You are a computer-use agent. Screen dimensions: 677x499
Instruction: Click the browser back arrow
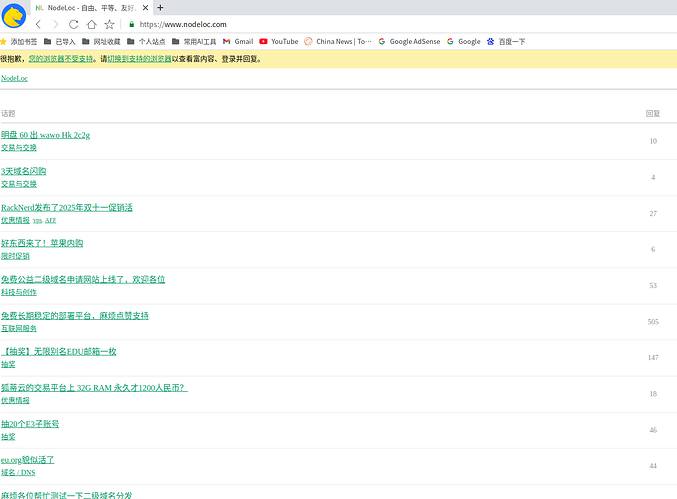pyautogui.click(x=38, y=24)
